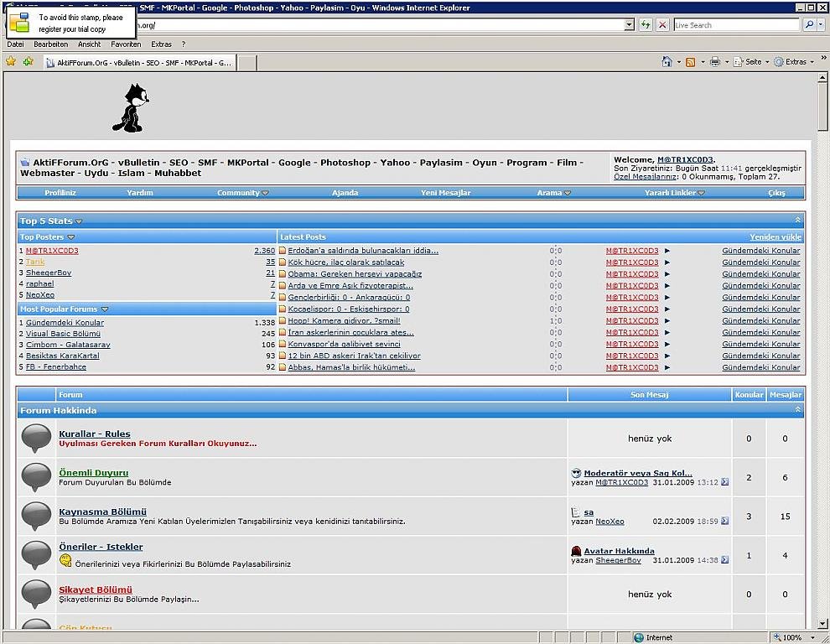
Task: Open the Kurallar - Rules forum
Action: [x=94, y=434]
